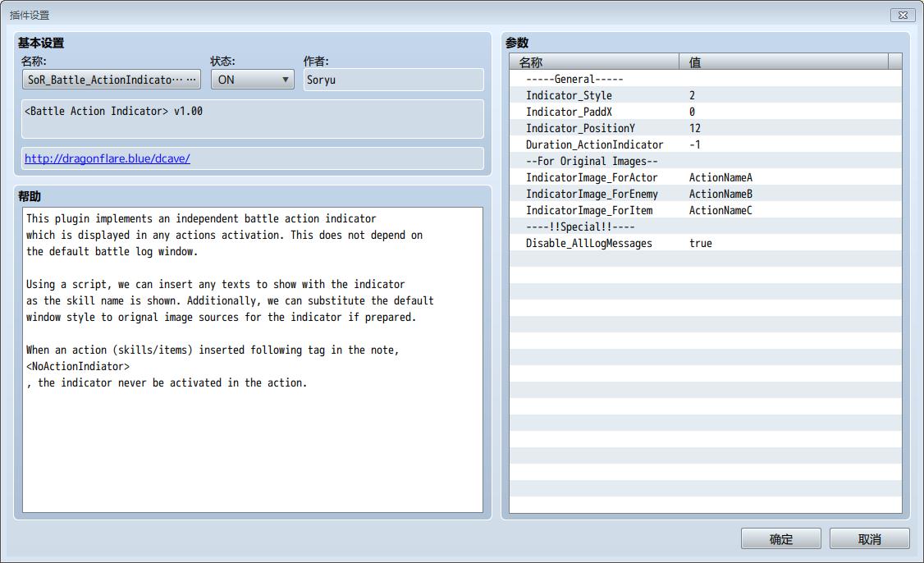Click the author field containing Soryu
This screenshot has height=563, width=924.
click(394, 80)
